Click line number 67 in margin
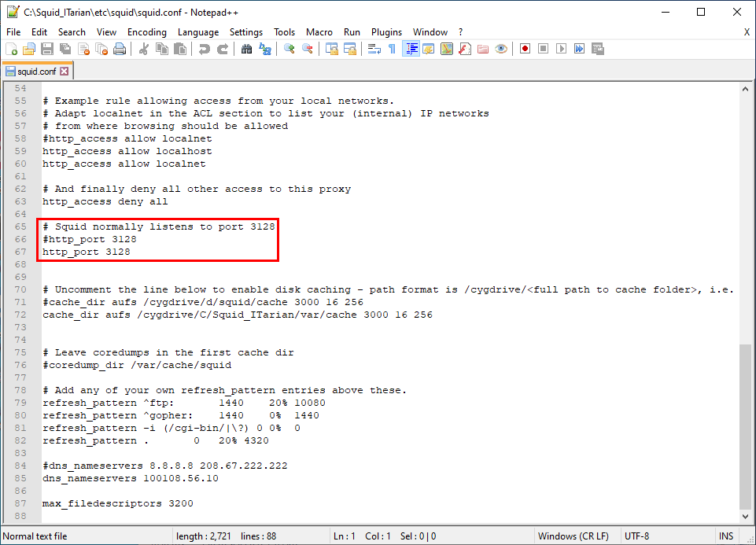This screenshot has width=756, height=545. 20,252
